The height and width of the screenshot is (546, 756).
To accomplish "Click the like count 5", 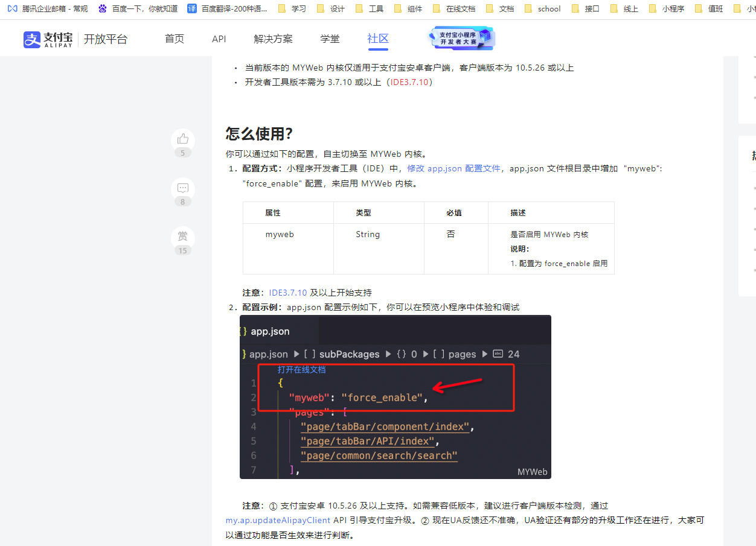I will [x=183, y=153].
